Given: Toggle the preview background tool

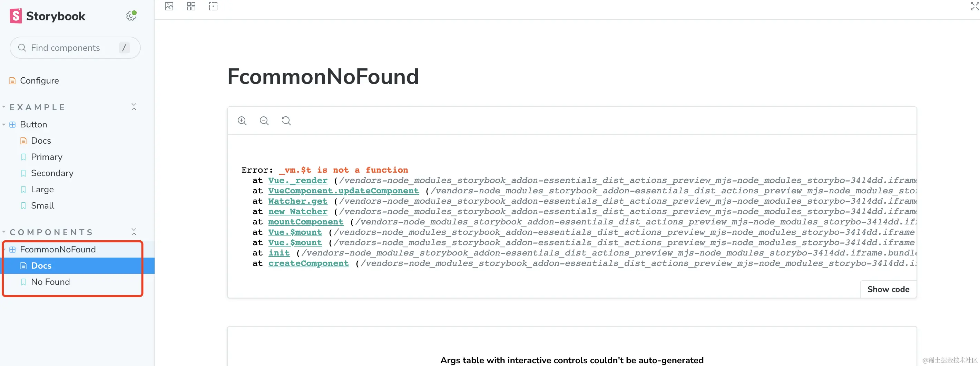Looking at the screenshot, I should [x=169, y=6].
